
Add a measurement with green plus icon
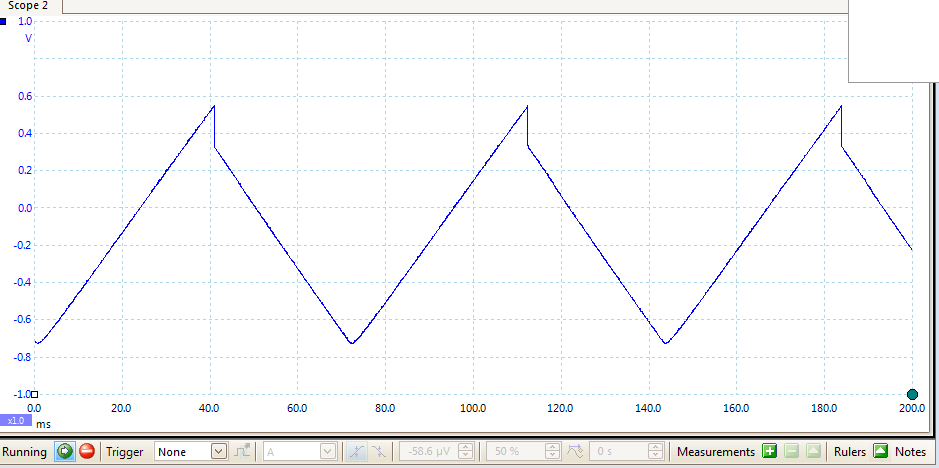click(x=769, y=452)
